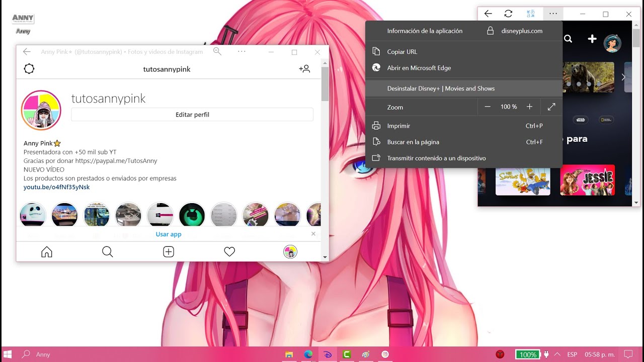Show next Disney+ carousel slide arrow

623,77
